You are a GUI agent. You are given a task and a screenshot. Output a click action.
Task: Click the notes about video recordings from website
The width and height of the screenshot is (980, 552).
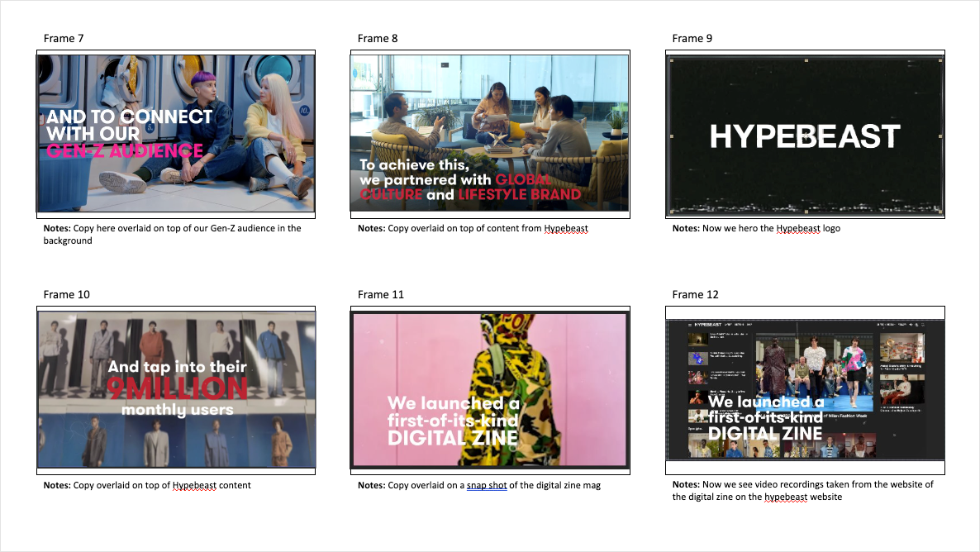point(802,490)
